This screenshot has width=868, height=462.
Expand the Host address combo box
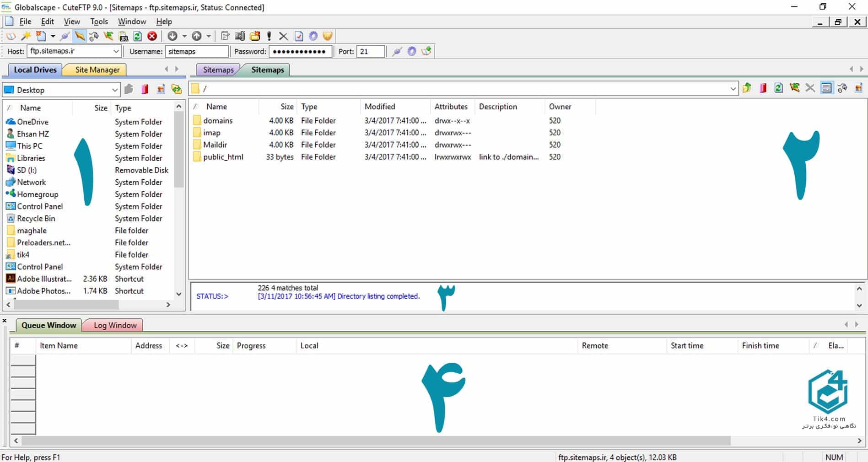(x=116, y=51)
